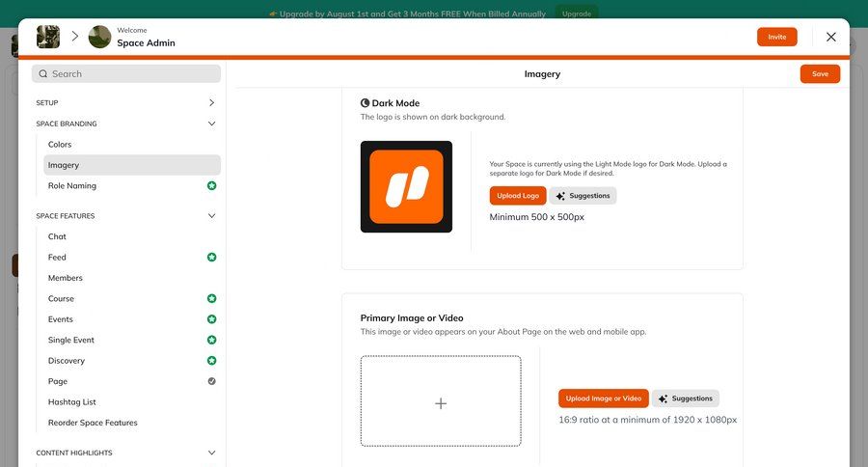
Task: Click the gray checkmark icon next to Page
Action: tap(211, 381)
